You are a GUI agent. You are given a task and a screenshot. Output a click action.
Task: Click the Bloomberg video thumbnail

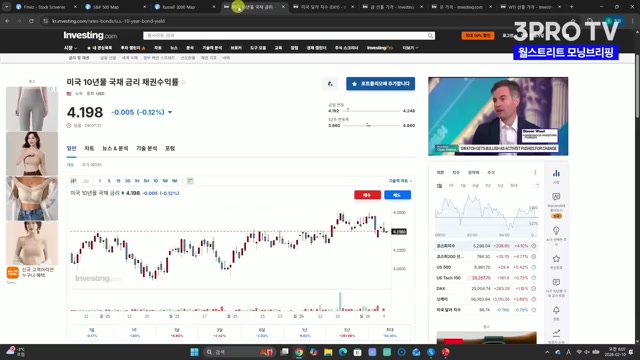498,116
